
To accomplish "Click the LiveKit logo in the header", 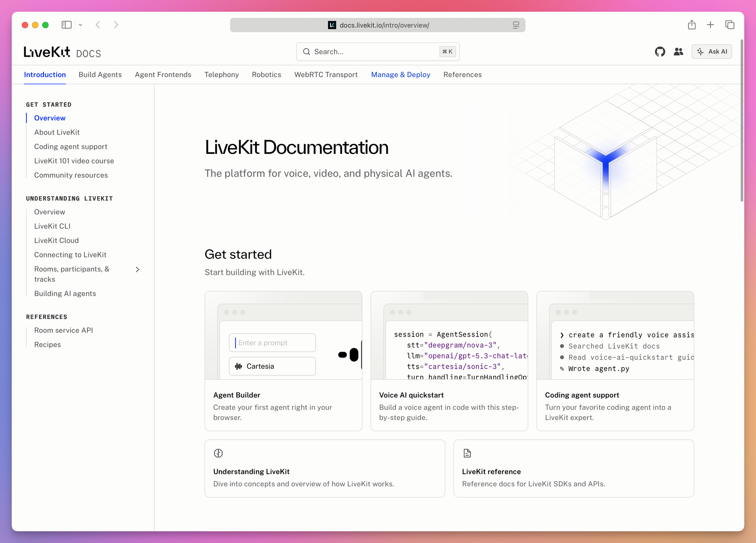I will [47, 52].
